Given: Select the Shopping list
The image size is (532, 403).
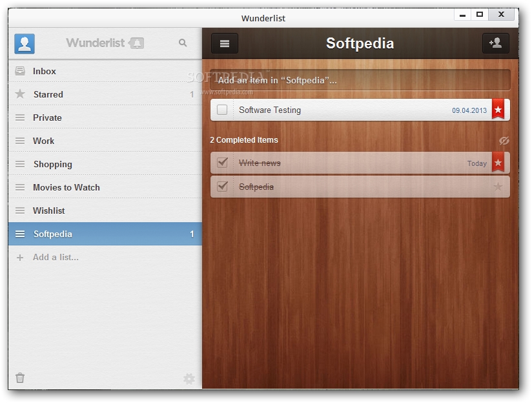Looking at the screenshot, I should coord(105,164).
